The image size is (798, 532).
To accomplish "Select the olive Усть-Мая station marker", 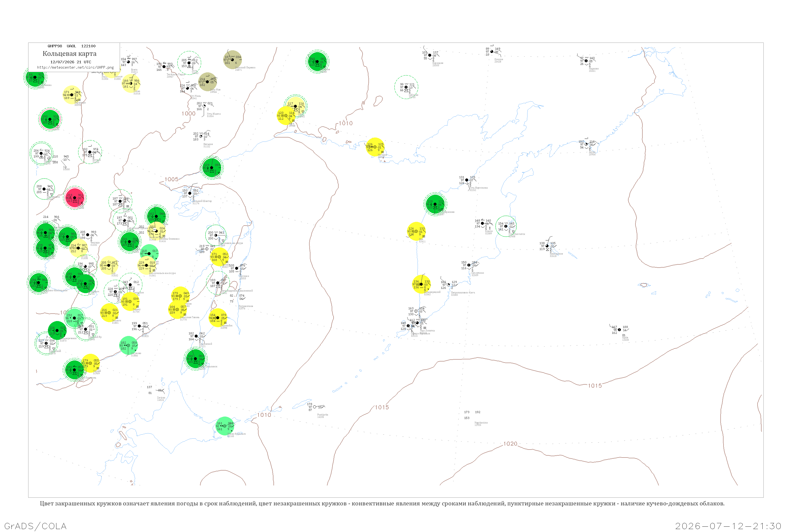I will pos(207,82).
